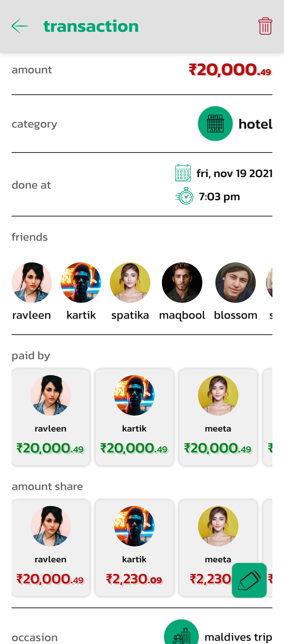Tap blossom's friend avatar
This screenshot has width=284, height=644.
pyautogui.click(x=235, y=282)
